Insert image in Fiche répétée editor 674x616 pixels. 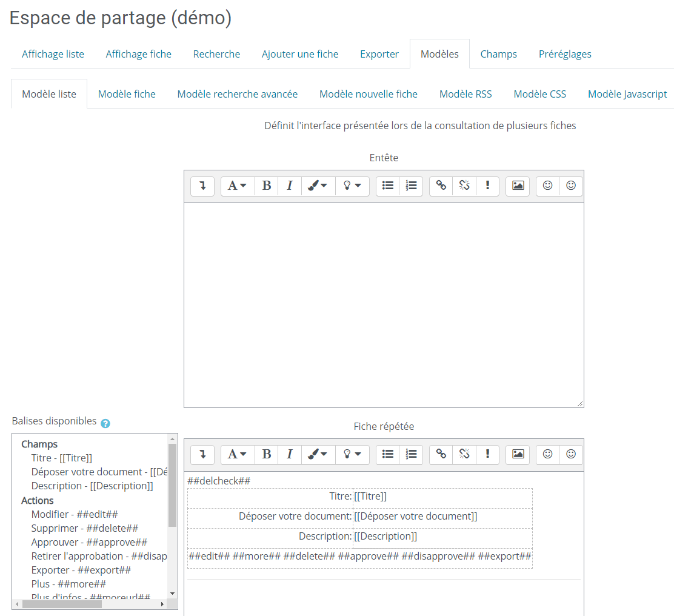point(518,455)
